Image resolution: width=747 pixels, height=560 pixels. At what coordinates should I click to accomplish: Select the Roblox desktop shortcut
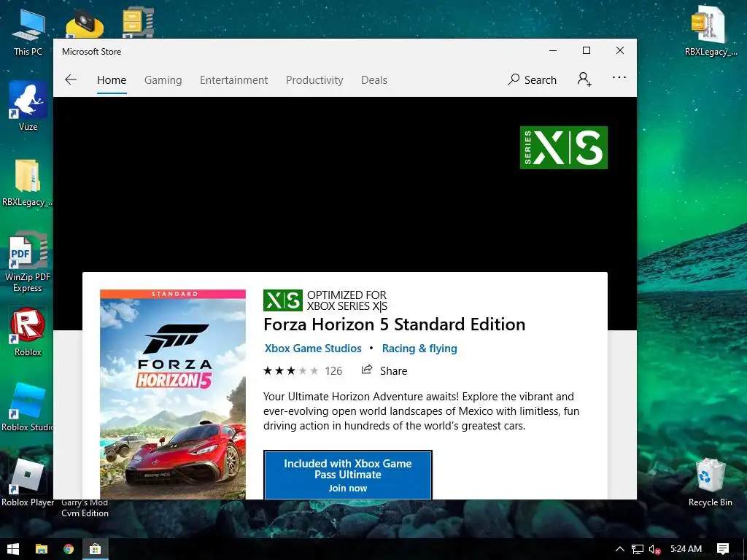click(28, 332)
